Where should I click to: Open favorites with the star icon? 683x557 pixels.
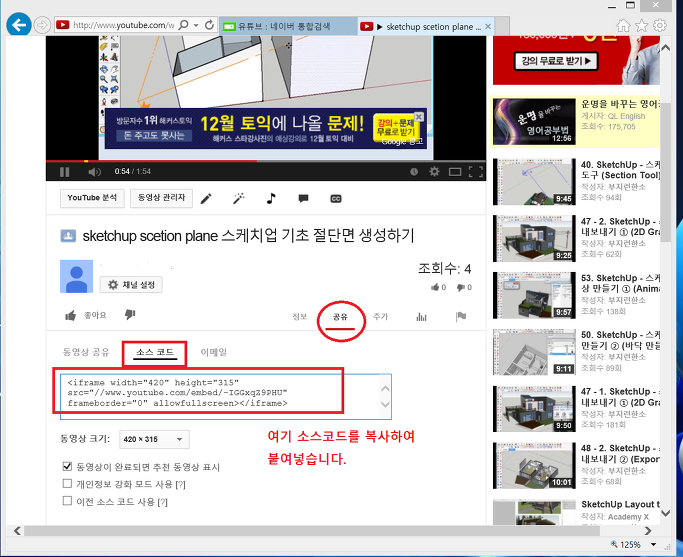point(642,26)
